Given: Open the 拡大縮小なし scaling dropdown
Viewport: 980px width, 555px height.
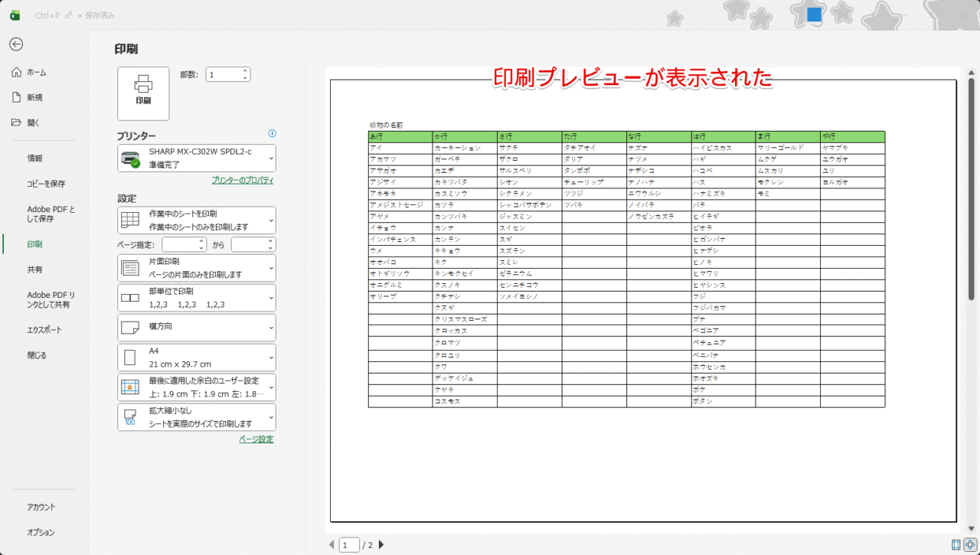Looking at the screenshot, I should click(196, 416).
